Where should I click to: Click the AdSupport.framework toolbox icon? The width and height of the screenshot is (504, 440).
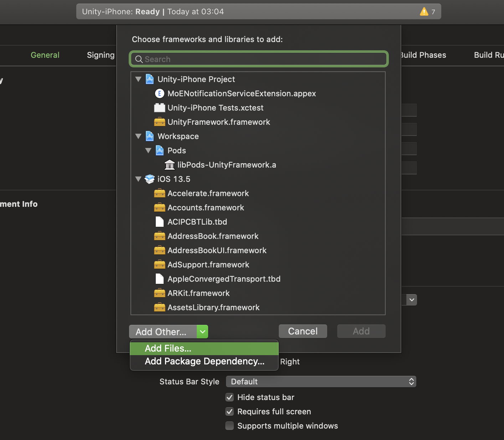[160, 265]
